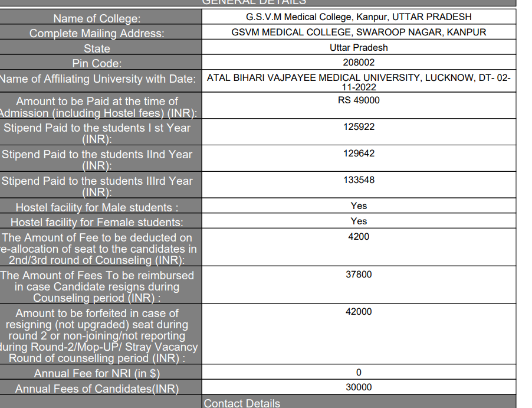Click the 37800 fee reimbursement value
The image size is (532, 408).
point(359,275)
